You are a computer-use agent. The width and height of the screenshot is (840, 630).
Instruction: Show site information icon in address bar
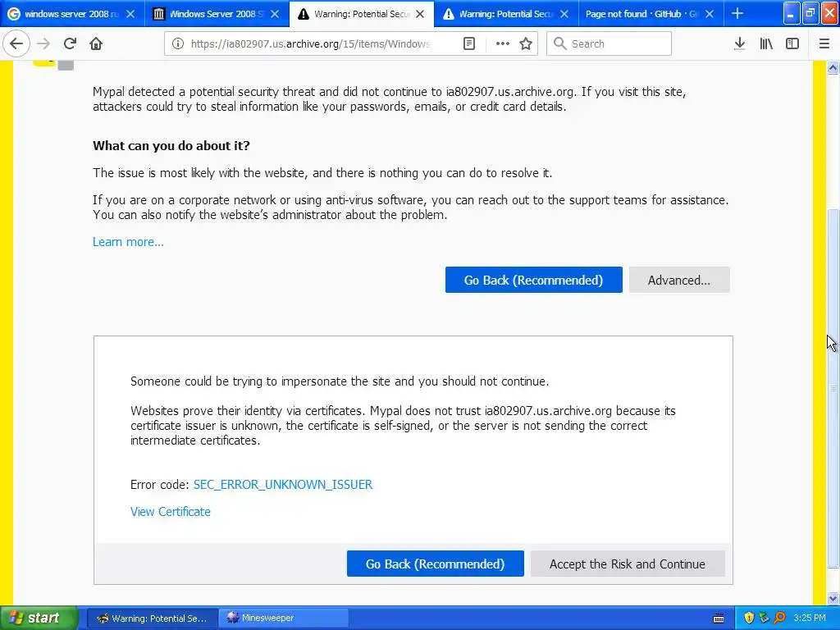click(178, 44)
